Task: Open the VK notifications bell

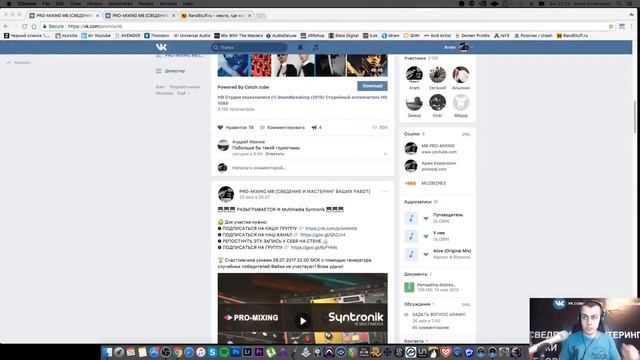Action: [300, 47]
